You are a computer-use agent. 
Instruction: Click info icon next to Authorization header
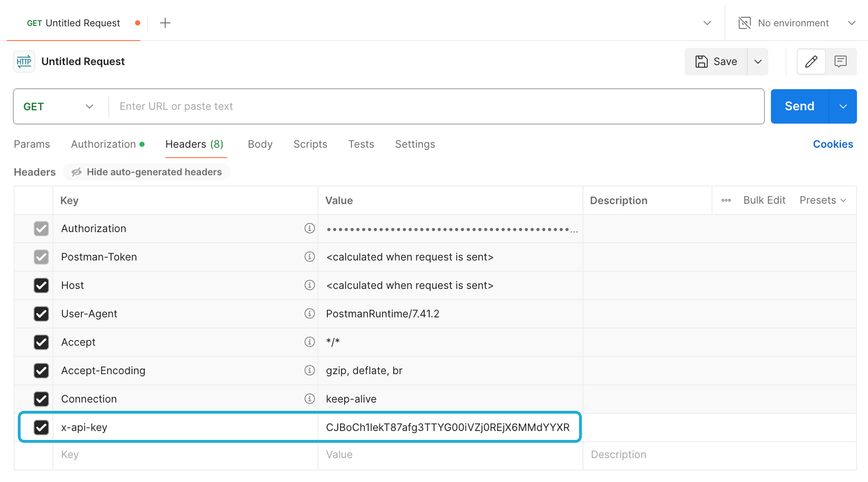coord(310,228)
